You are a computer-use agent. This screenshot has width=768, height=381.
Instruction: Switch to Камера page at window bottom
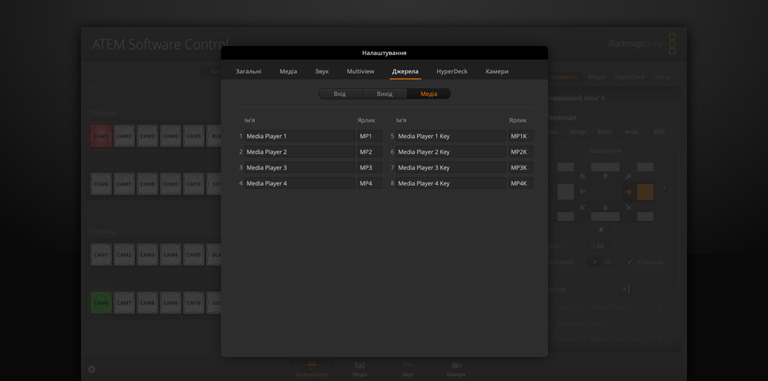click(456, 369)
